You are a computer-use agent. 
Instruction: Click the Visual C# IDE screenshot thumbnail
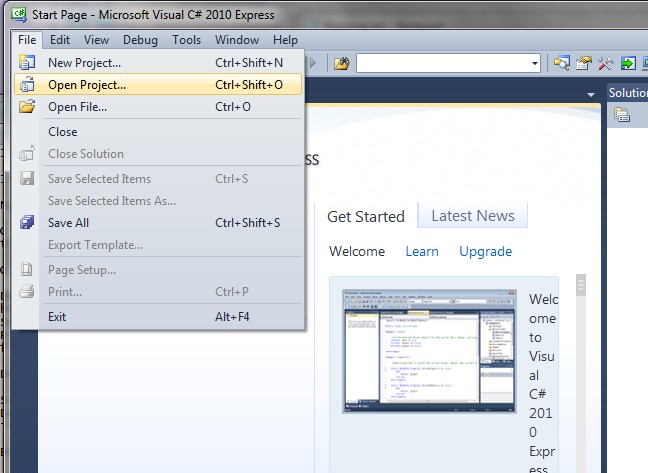point(429,351)
